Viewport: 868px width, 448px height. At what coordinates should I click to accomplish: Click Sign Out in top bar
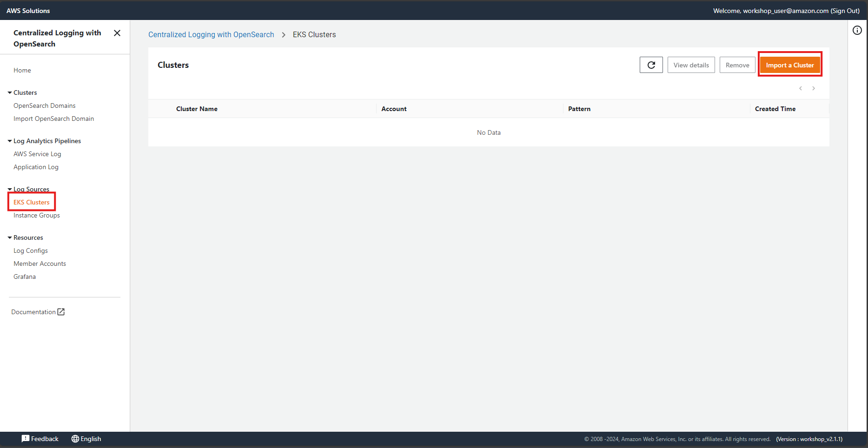pyautogui.click(x=845, y=11)
